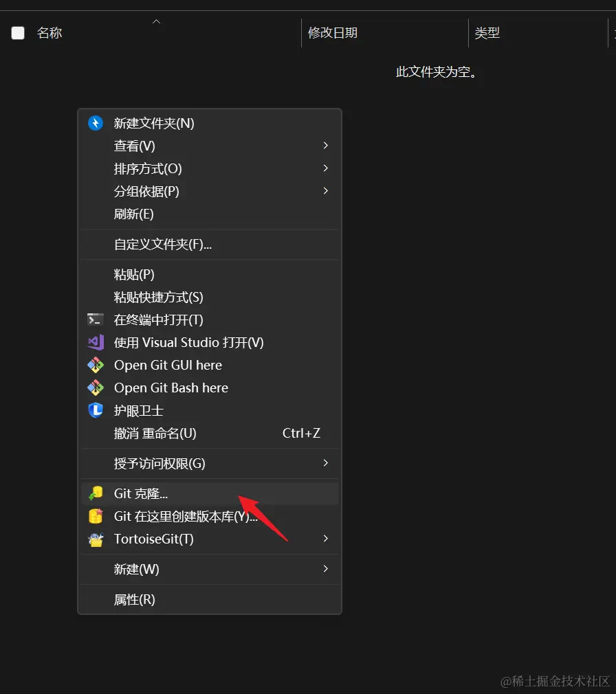Choose 撤消 重命名(U) entry
616x694 pixels.
(x=210, y=433)
